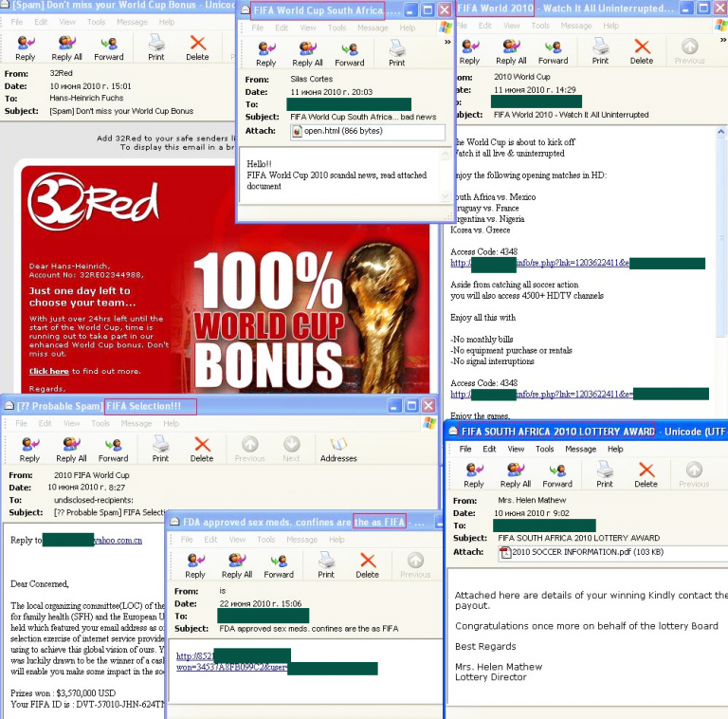Click Reply All in the Watch It All Uninterrupted window
The width and height of the screenshot is (728, 719).
(x=511, y=51)
